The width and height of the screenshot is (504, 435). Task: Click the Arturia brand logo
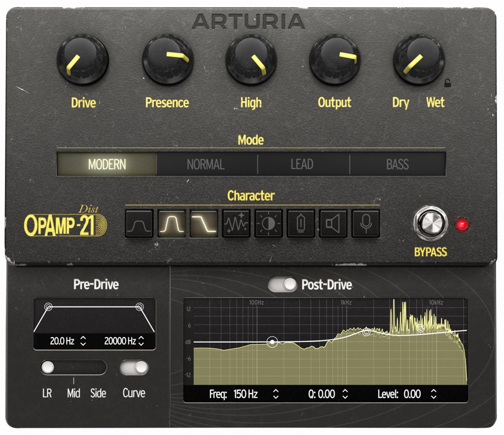pos(248,22)
